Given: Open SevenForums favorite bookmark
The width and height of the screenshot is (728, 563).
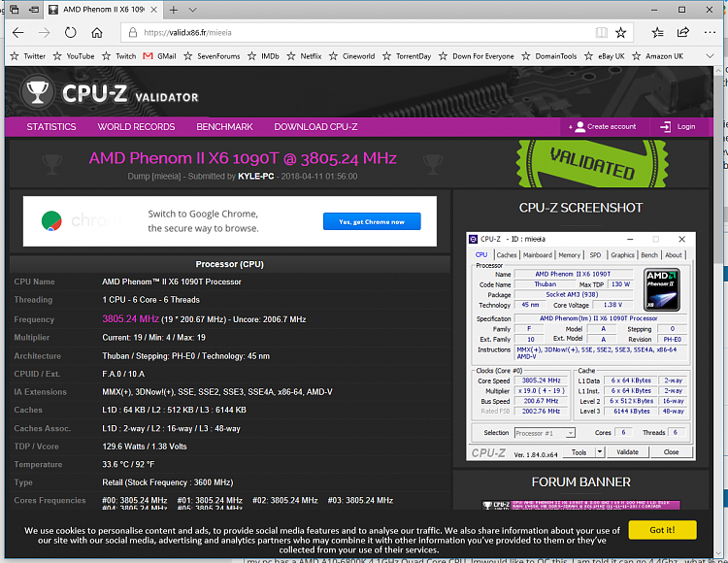Looking at the screenshot, I should coord(212,56).
